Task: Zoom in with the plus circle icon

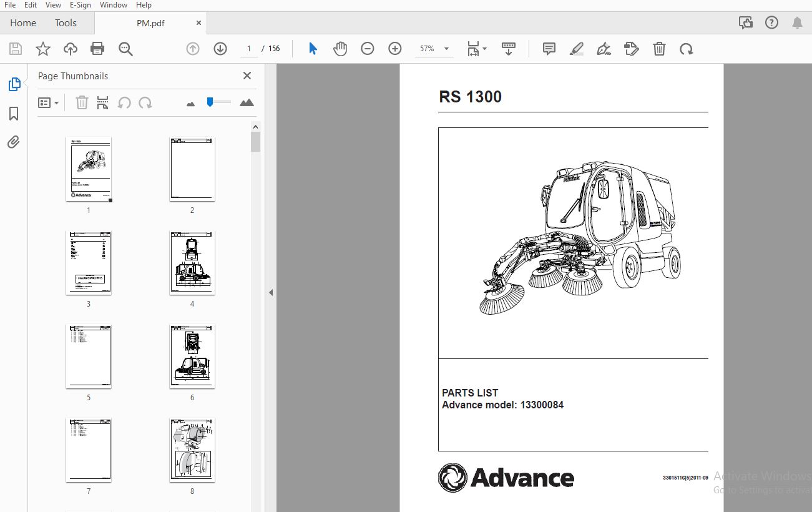Action: (x=395, y=49)
